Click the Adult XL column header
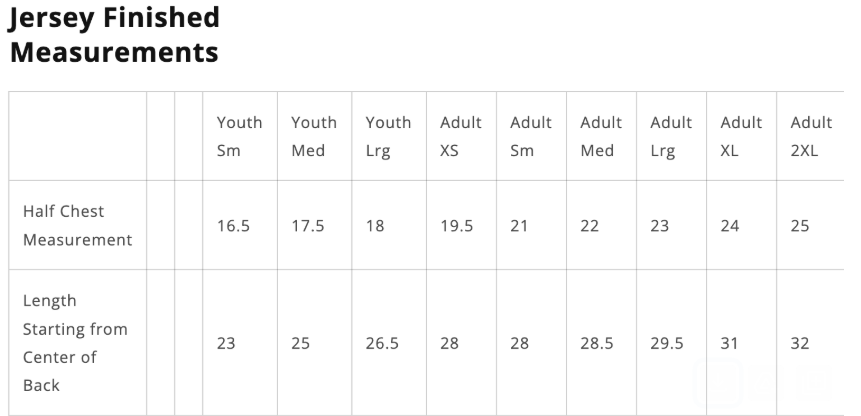 (x=741, y=137)
